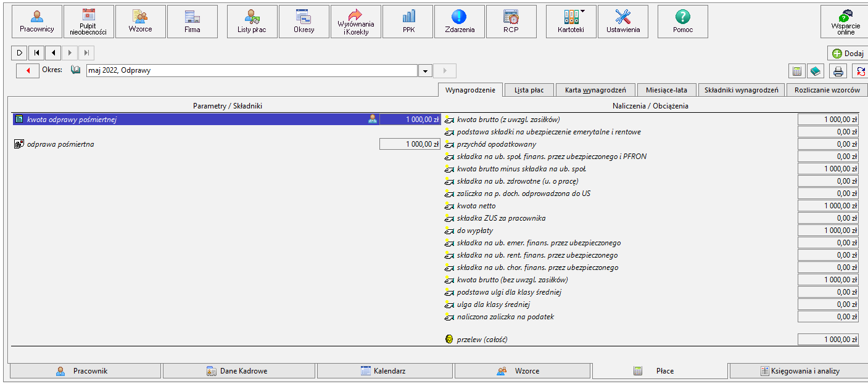The image size is (868, 392).
Task: Click the odprawa pośmiertna amount field
Action: pyautogui.click(x=410, y=144)
